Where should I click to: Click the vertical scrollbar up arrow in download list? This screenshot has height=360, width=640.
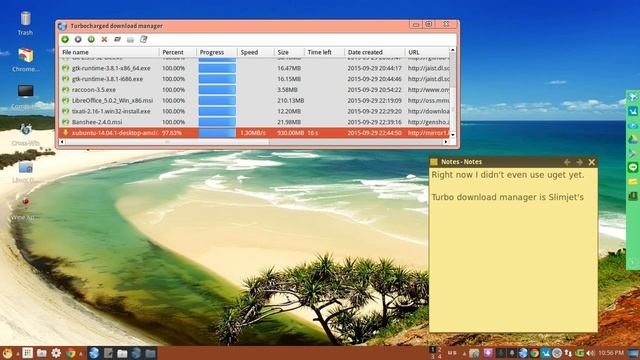point(452,50)
